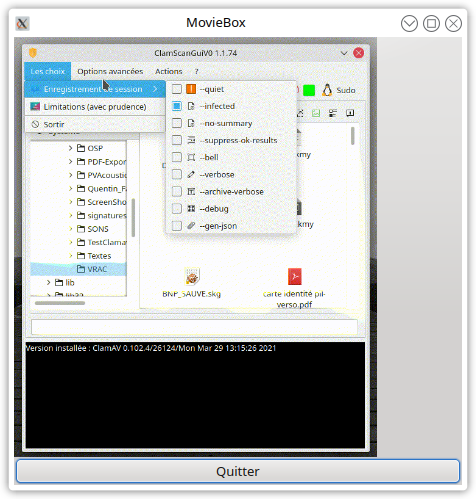The height and width of the screenshot is (499, 476).
Task: Open the BNP_SAUVE.skg file icon
Action: click(192, 276)
